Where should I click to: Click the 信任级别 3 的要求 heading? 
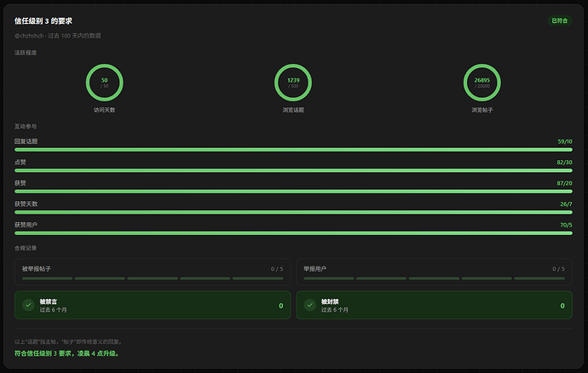coord(43,21)
